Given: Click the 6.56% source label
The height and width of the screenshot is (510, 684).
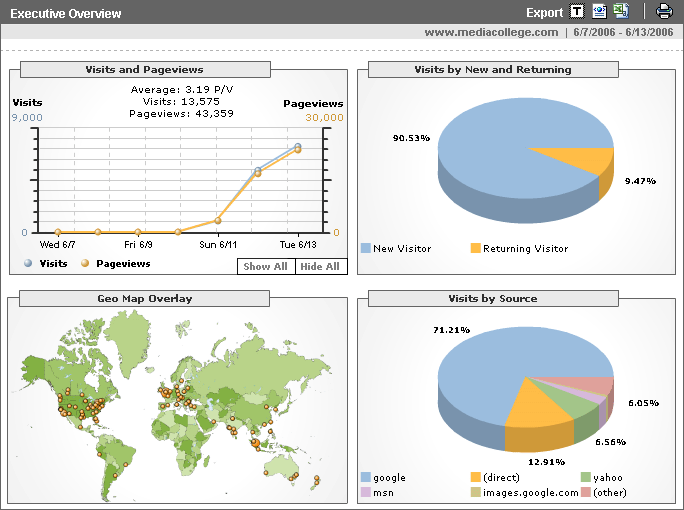Looking at the screenshot, I should 611,442.
